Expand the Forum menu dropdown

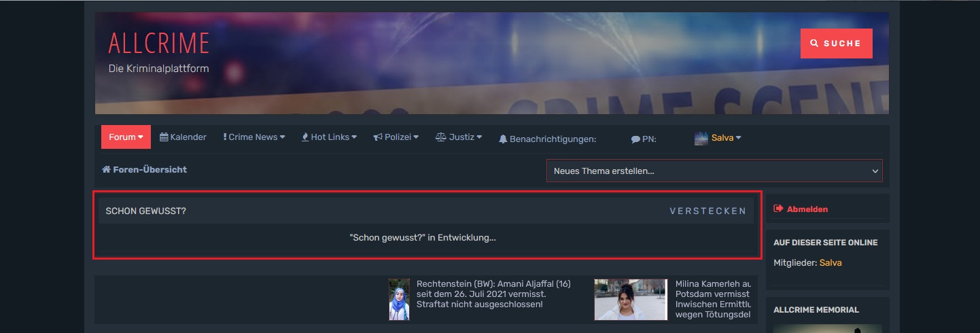(x=126, y=137)
